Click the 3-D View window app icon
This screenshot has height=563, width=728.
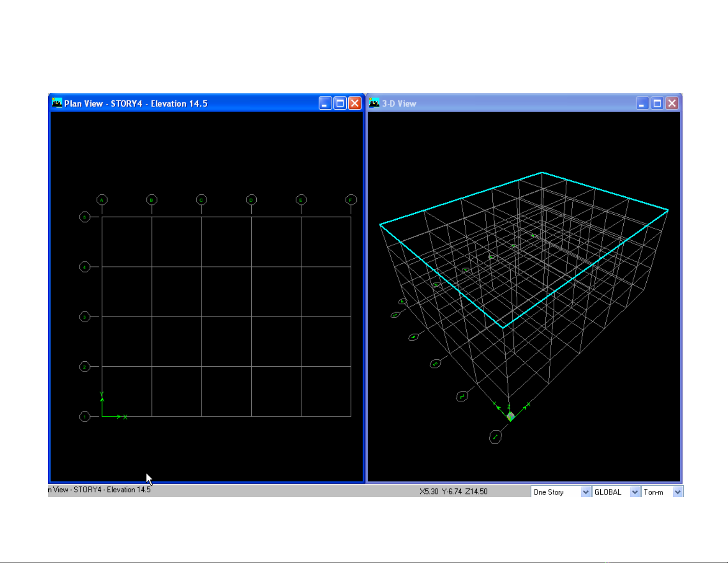[374, 103]
